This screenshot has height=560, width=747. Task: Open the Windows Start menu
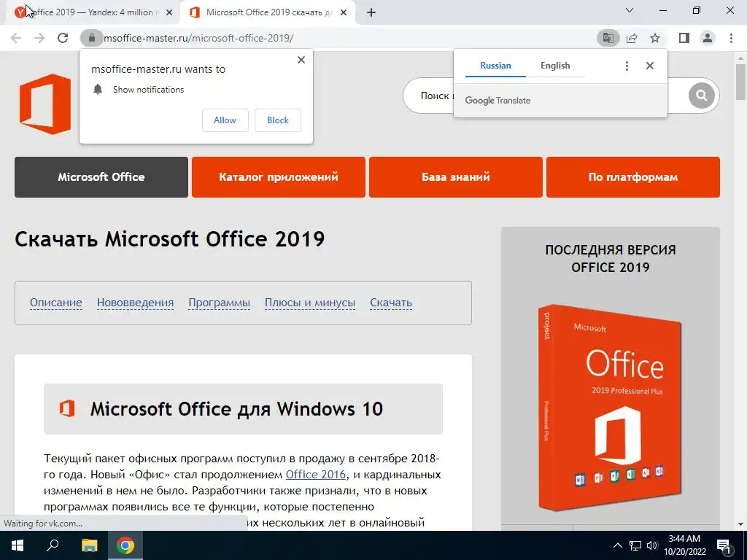tap(18, 545)
